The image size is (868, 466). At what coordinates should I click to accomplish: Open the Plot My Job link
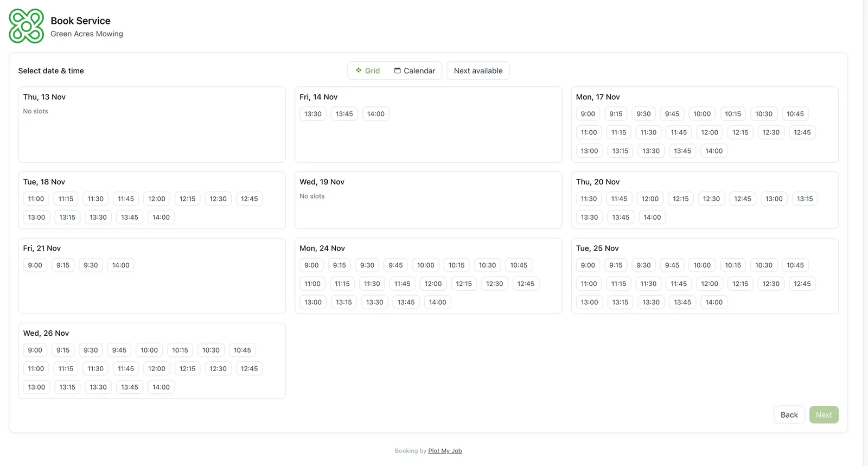click(445, 451)
